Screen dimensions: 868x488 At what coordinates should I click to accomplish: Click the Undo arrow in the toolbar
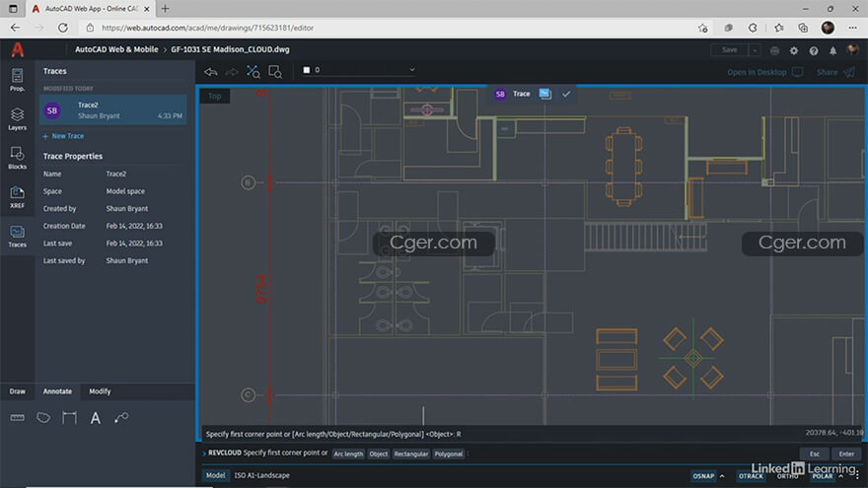210,72
